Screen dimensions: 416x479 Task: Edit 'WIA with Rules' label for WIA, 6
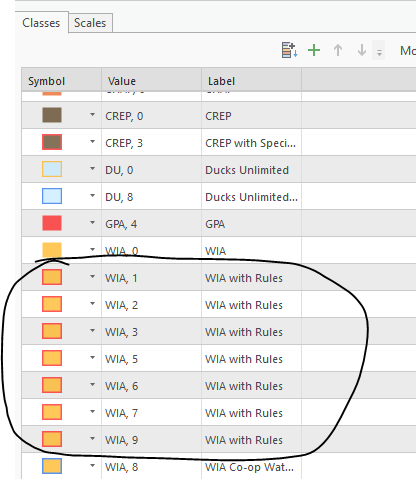251,385
